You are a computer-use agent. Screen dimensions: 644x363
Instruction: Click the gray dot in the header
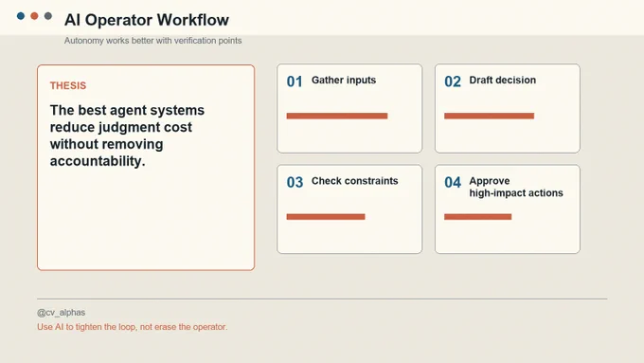click(x=48, y=16)
